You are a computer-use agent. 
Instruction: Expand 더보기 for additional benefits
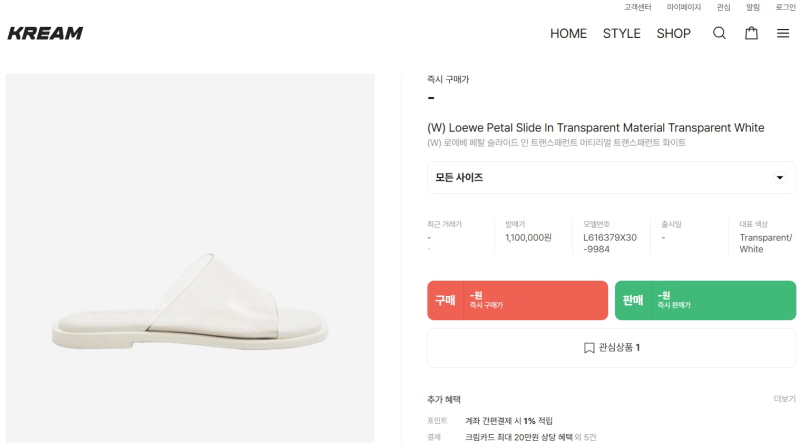(784, 399)
